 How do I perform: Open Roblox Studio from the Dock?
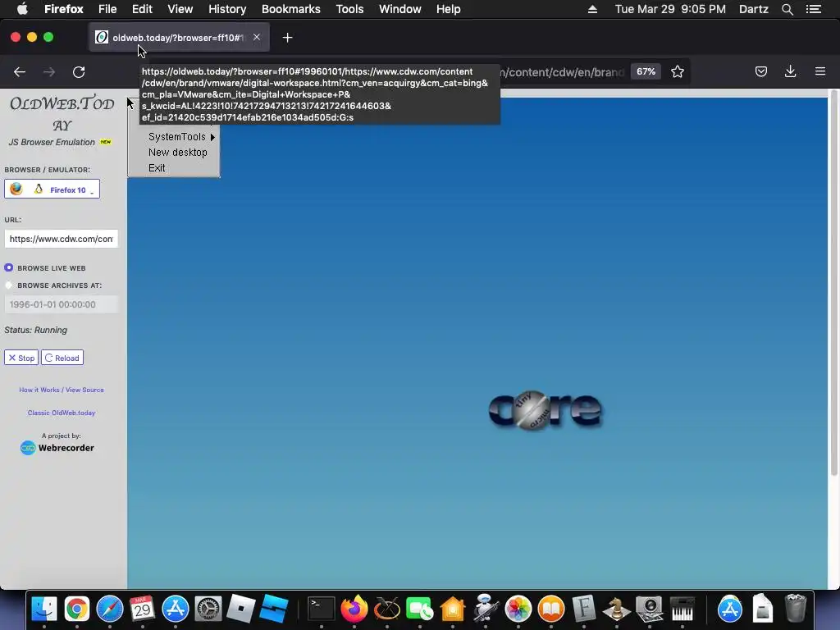click(x=274, y=609)
